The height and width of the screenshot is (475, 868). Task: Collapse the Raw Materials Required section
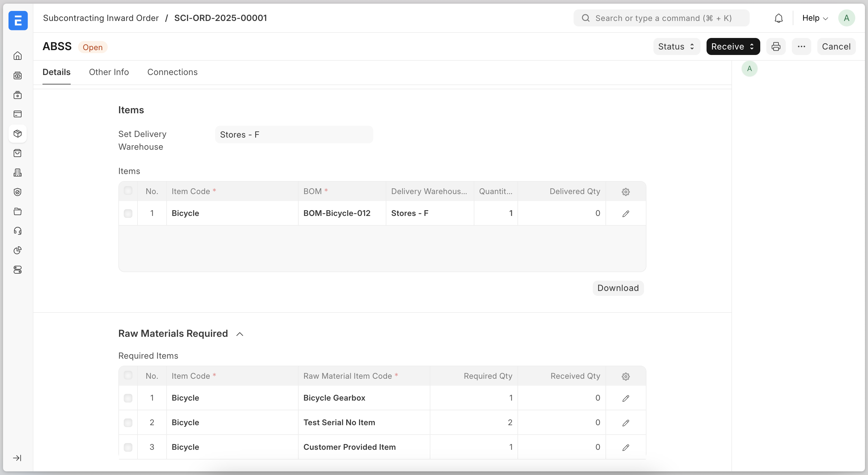coord(239,334)
